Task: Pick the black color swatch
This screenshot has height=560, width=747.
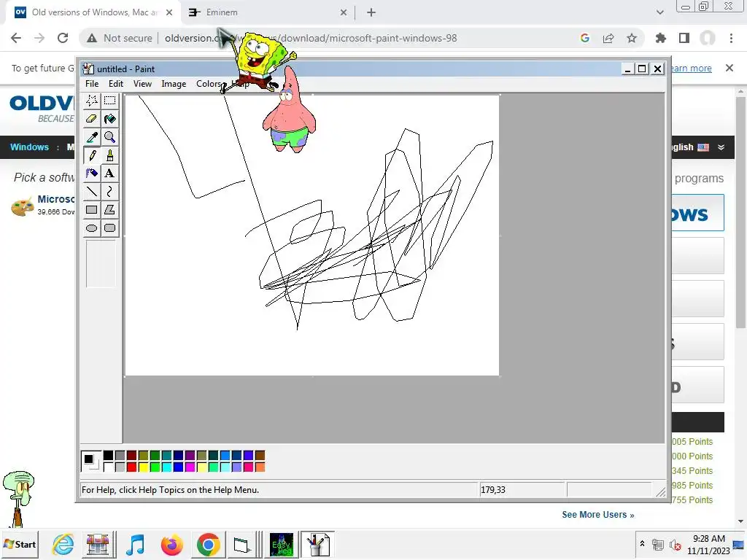Action: [x=108, y=456]
